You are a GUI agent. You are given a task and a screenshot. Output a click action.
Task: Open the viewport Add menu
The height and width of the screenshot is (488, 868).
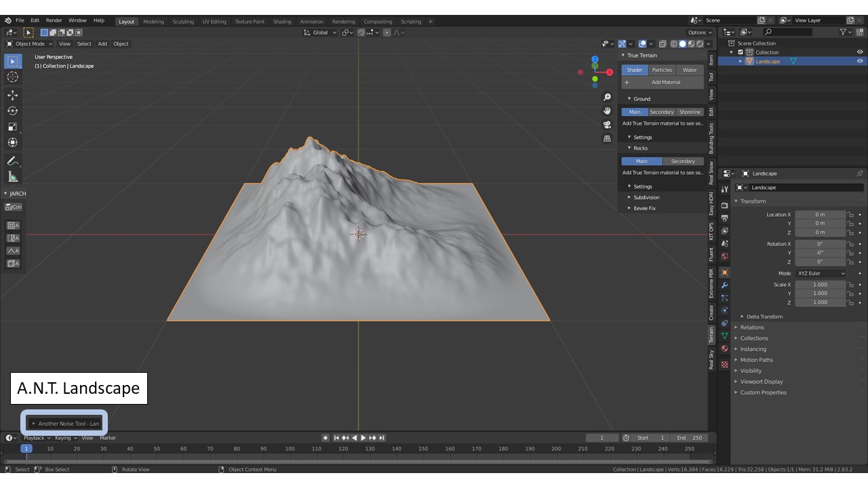102,43
